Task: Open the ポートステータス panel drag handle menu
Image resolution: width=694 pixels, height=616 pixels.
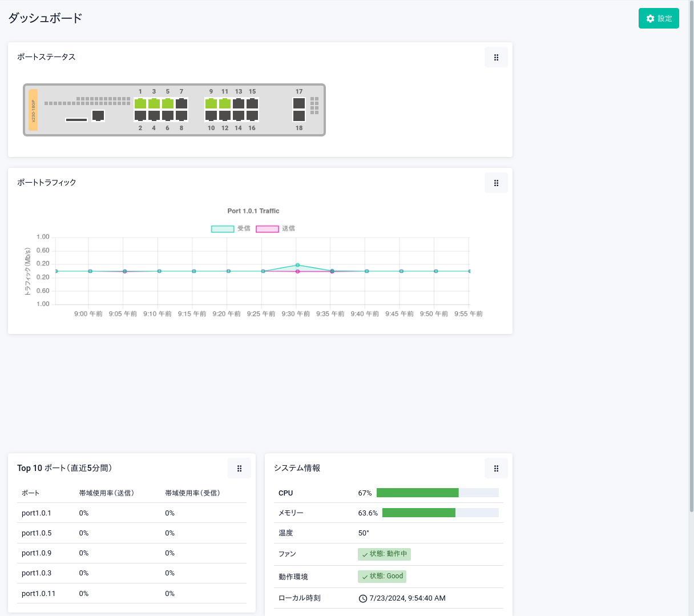Action: tap(496, 57)
